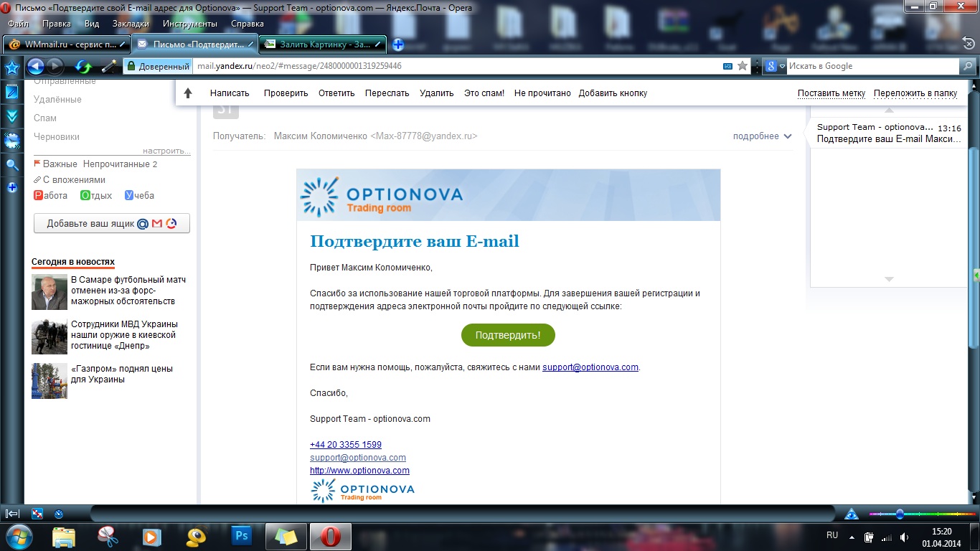This screenshot has height=551, width=980.
Task: Go back with the blue arrow button
Action: pyautogui.click(x=35, y=67)
